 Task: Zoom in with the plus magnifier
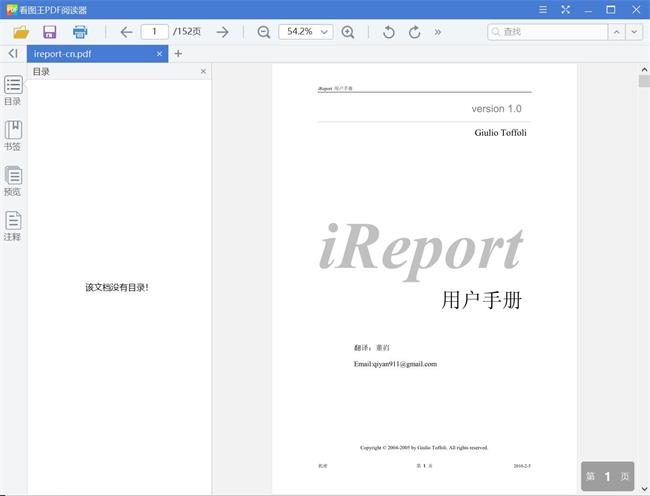coord(348,32)
